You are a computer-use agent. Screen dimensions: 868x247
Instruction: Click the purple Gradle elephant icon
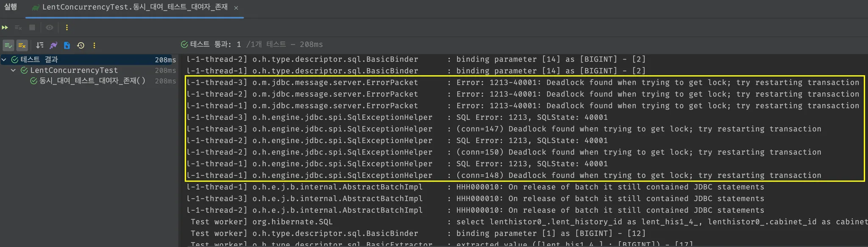pyautogui.click(x=53, y=45)
